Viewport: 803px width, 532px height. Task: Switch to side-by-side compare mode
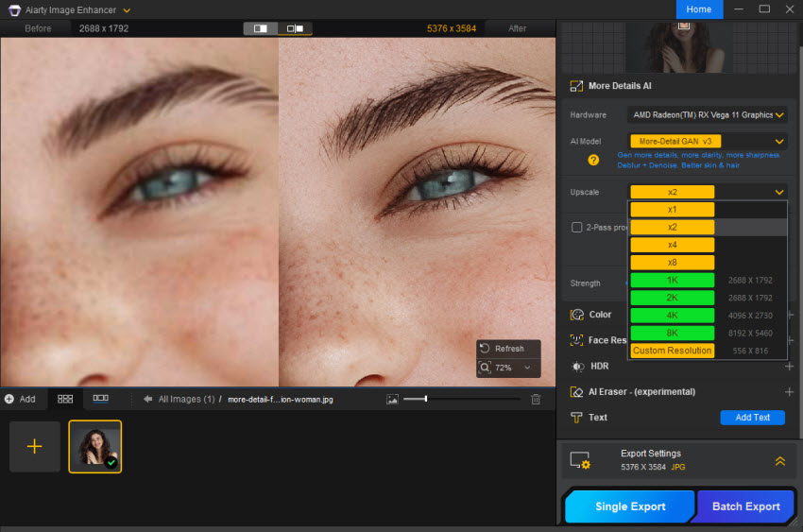click(295, 28)
